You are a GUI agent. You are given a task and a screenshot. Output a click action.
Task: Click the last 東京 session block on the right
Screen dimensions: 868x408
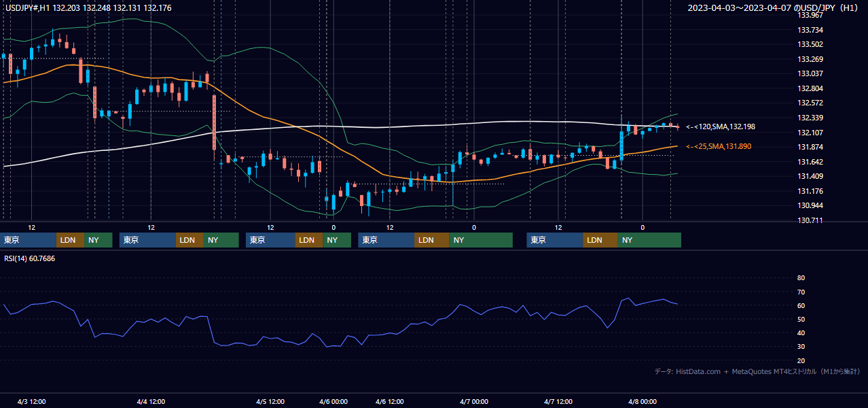555,240
